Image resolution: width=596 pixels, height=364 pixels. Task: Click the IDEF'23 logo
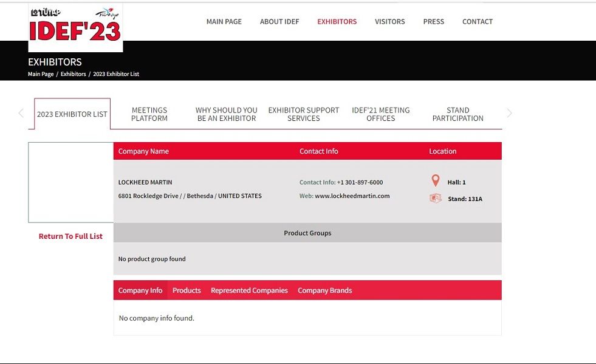(75, 27)
